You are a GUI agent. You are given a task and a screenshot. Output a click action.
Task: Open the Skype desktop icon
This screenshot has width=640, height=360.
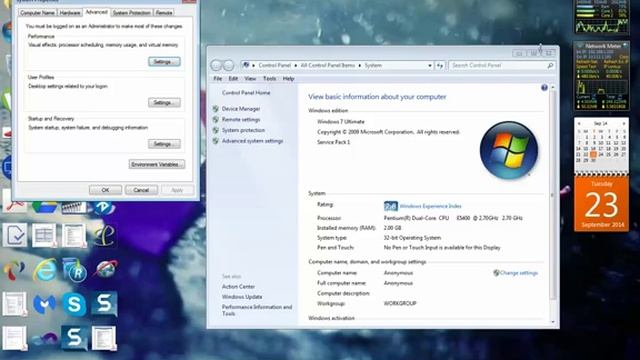pyautogui.click(x=74, y=304)
